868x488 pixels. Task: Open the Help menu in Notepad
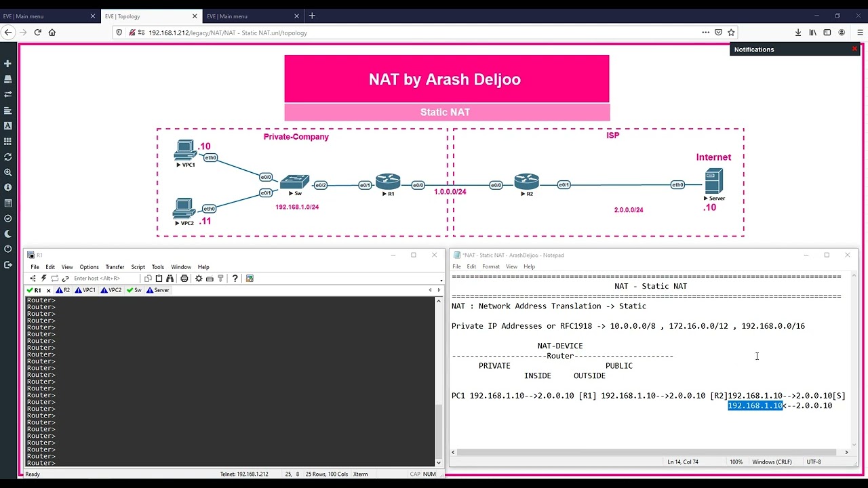coord(529,267)
